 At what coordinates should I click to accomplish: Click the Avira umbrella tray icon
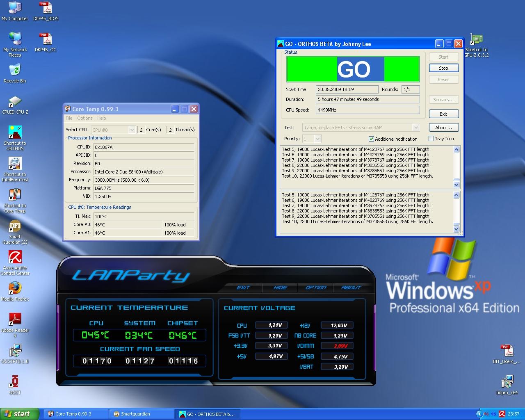click(x=502, y=414)
